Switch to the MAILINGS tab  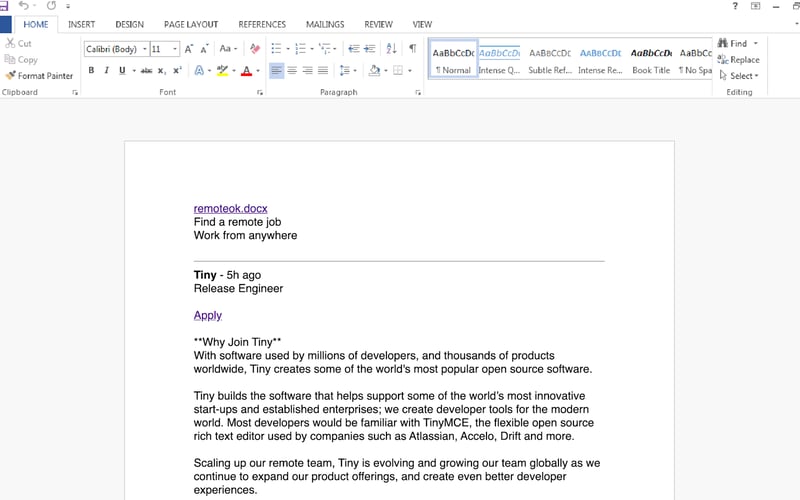tap(325, 24)
